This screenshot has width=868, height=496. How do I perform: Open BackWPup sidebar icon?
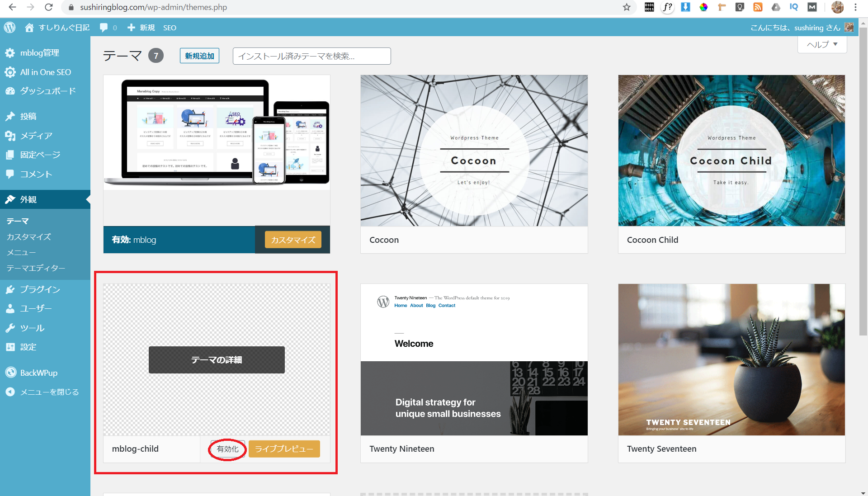(x=10, y=373)
